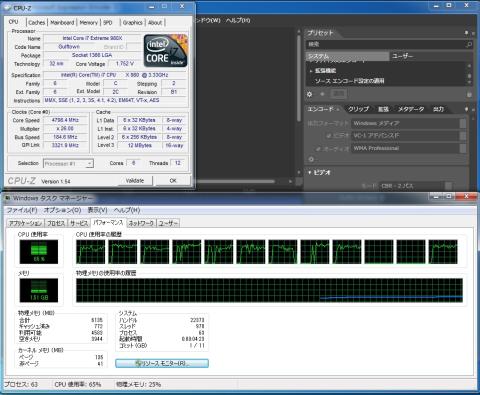The image size is (480, 395).
Task: Click the memory usage meter gauge
Action: click(39, 290)
